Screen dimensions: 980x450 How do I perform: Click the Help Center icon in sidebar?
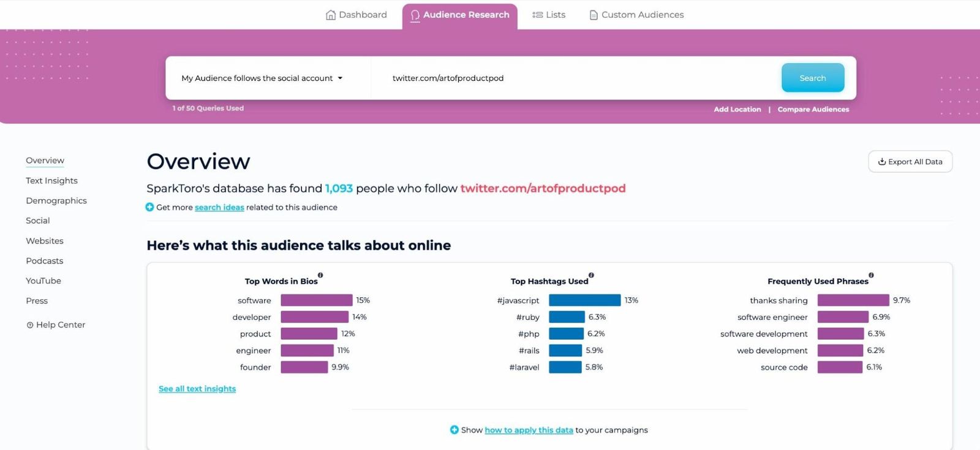30,325
